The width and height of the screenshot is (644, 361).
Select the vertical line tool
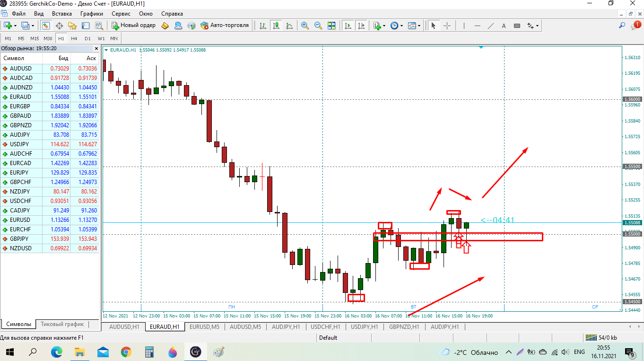pos(464,25)
